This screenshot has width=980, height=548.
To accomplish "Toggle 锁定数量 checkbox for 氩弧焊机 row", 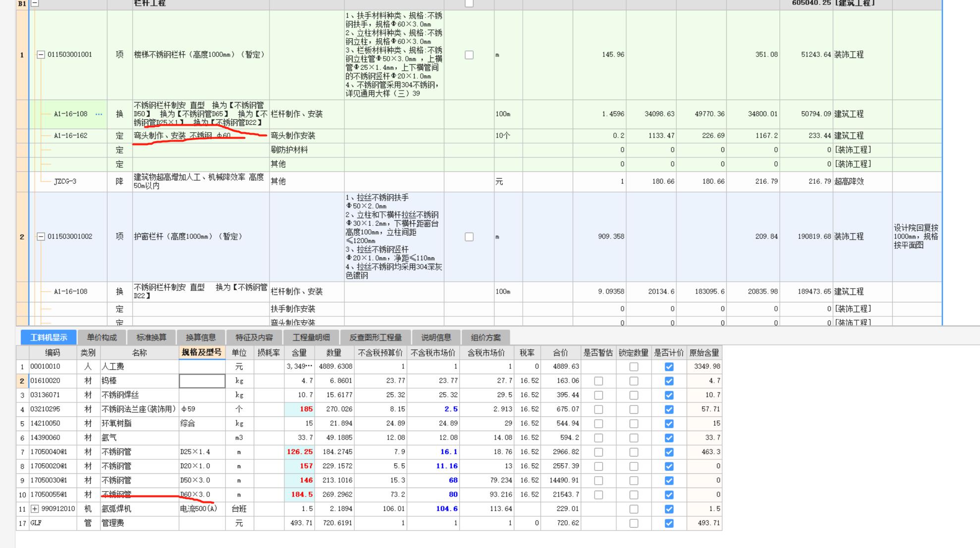I will click(634, 509).
